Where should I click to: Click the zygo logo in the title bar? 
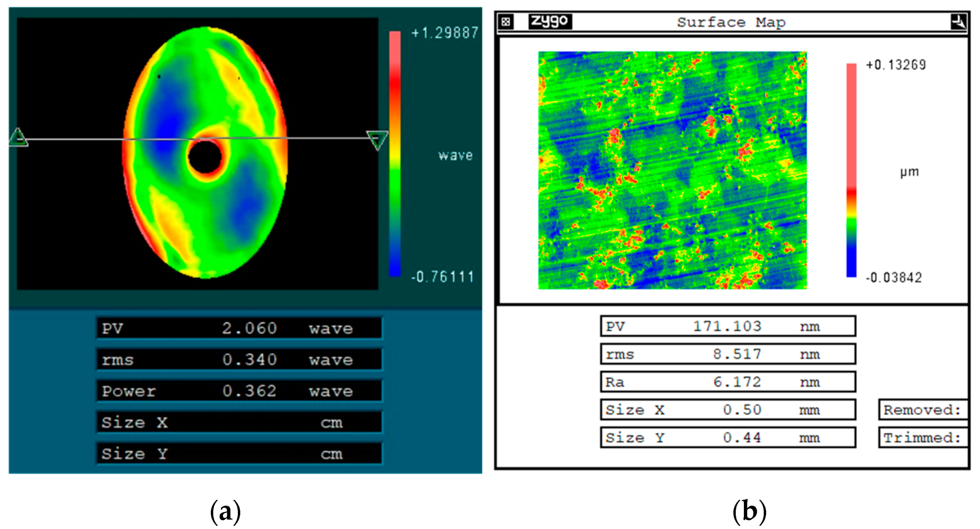(549, 21)
